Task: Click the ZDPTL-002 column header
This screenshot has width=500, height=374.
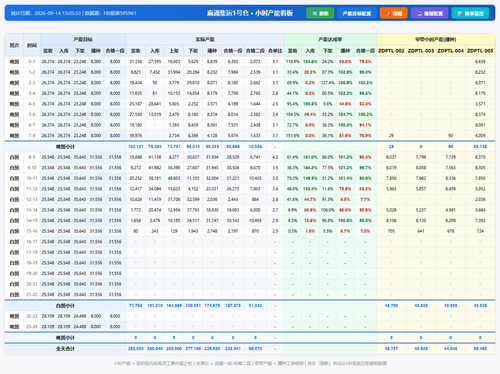Action: (x=391, y=51)
